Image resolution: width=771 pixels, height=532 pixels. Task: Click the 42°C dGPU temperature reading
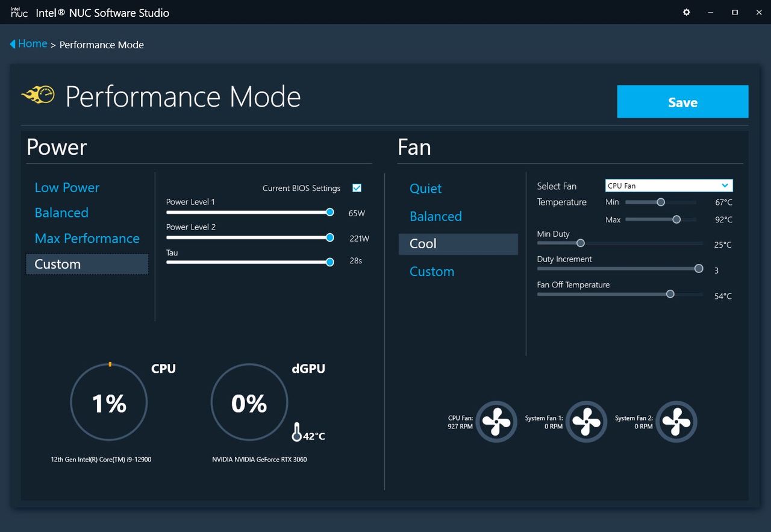tap(314, 436)
